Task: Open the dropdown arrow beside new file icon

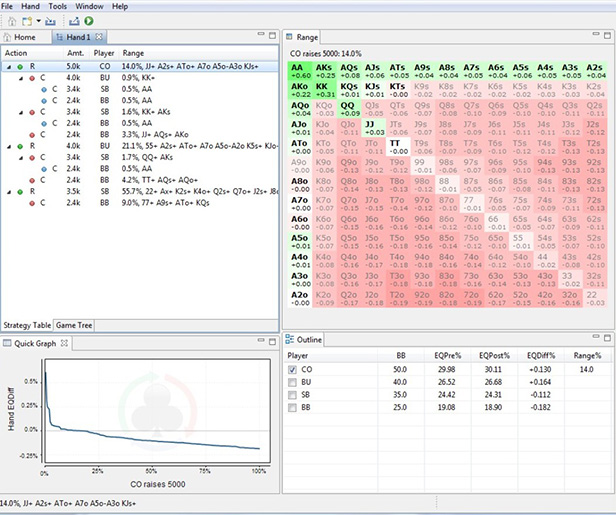Action: [x=37, y=21]
